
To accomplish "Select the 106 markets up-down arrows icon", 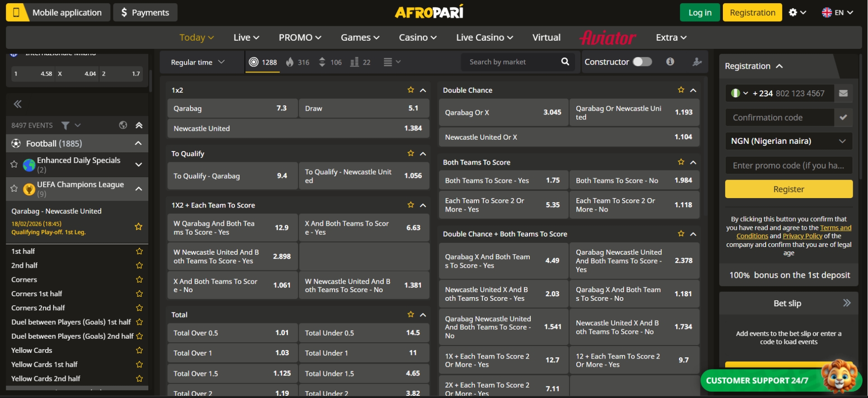I will [322, 62].
